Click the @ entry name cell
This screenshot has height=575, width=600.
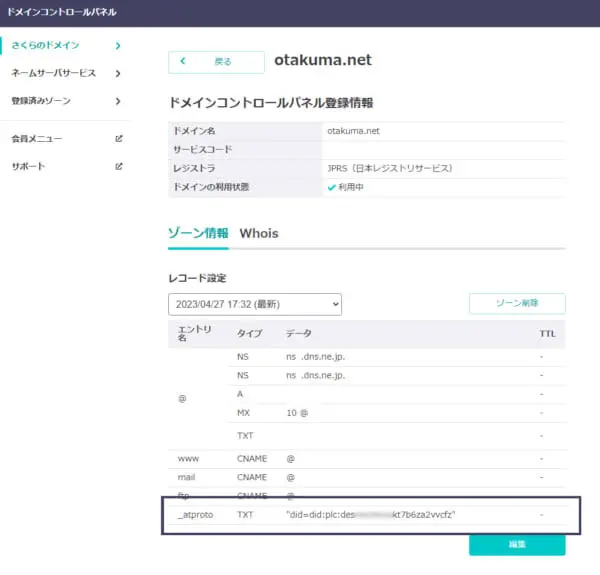[182, 399]
